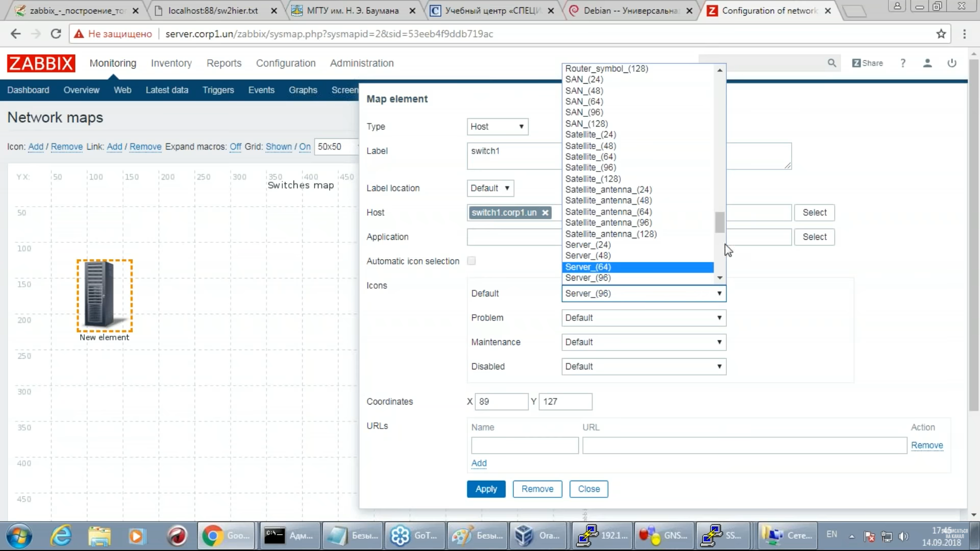Click the Zabbix search magnifier icon

[x=831, y=63]
